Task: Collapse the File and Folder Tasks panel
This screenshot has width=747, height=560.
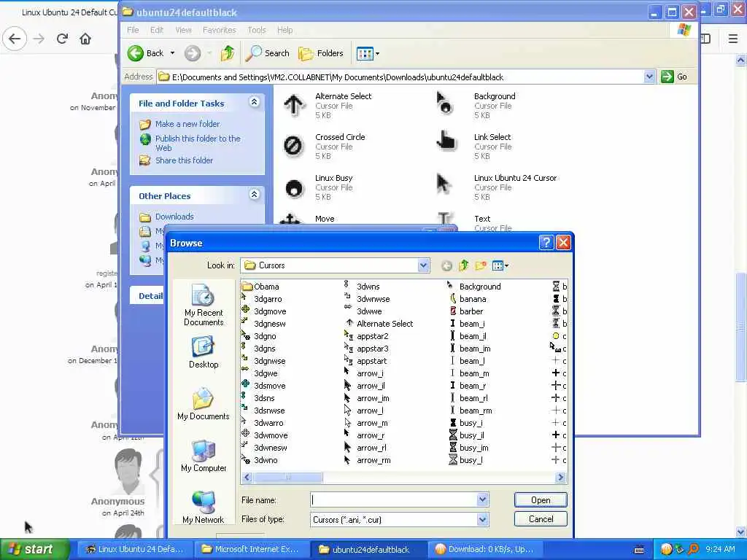Action: coord(255,102)
